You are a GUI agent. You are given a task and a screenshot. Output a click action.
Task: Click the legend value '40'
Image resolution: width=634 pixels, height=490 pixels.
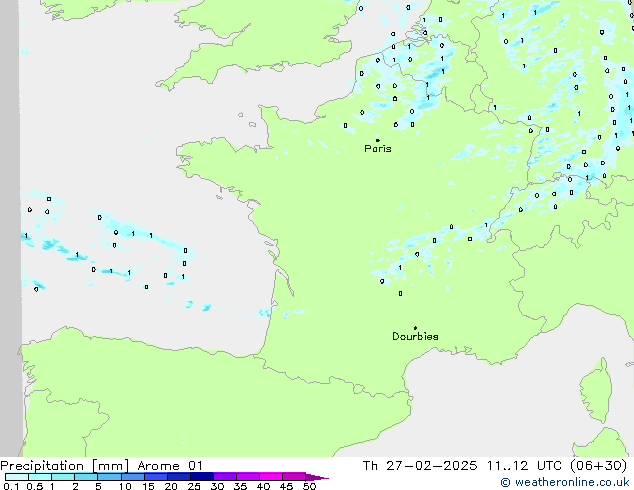[x=263, y=486]
